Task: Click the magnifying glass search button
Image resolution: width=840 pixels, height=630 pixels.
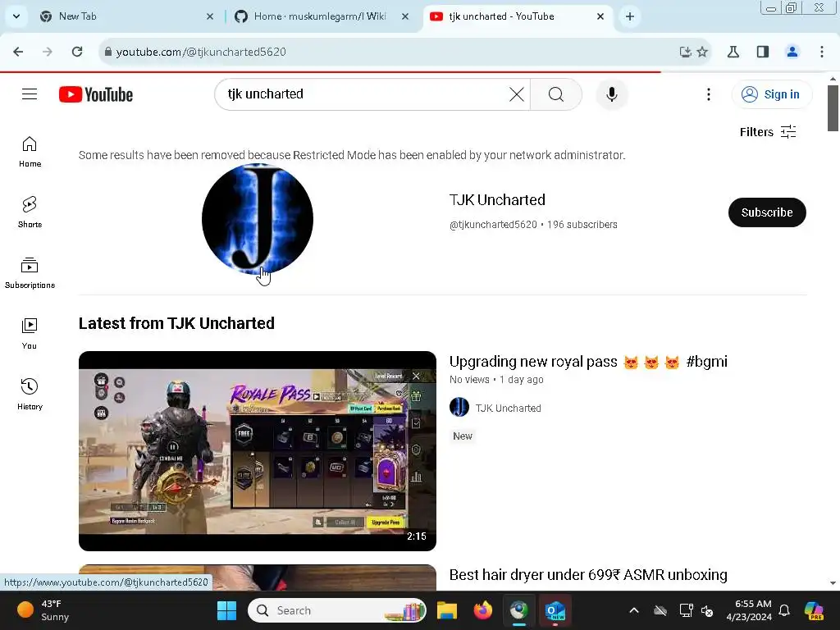Action: tap(556, 94)
